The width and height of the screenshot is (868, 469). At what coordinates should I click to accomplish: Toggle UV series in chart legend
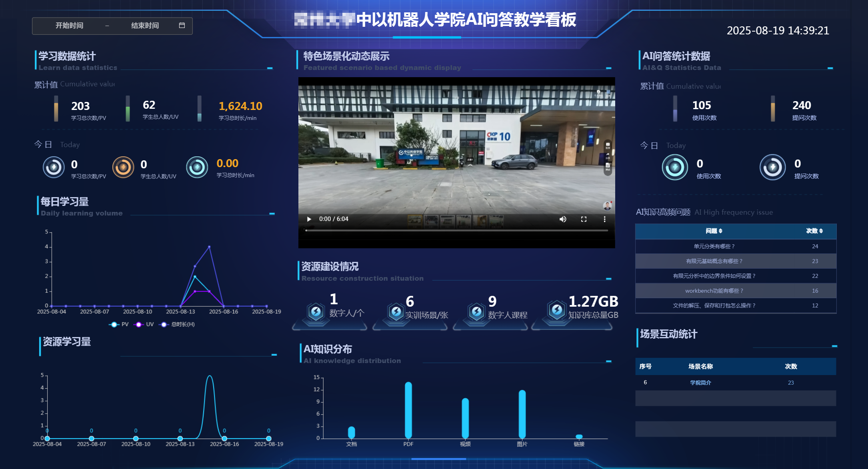[144, 324]
